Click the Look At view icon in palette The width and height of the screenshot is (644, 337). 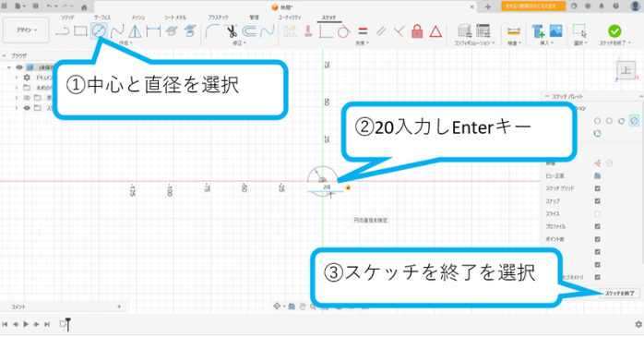[x=597, y=176]
